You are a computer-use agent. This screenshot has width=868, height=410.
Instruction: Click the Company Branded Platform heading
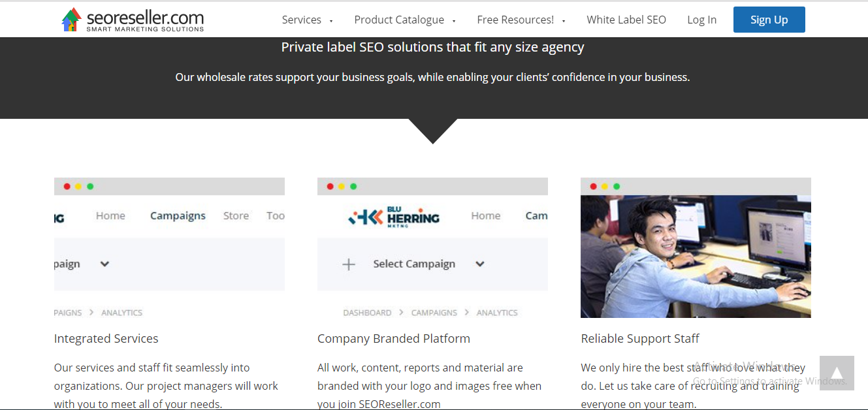[x=394, y=338]
